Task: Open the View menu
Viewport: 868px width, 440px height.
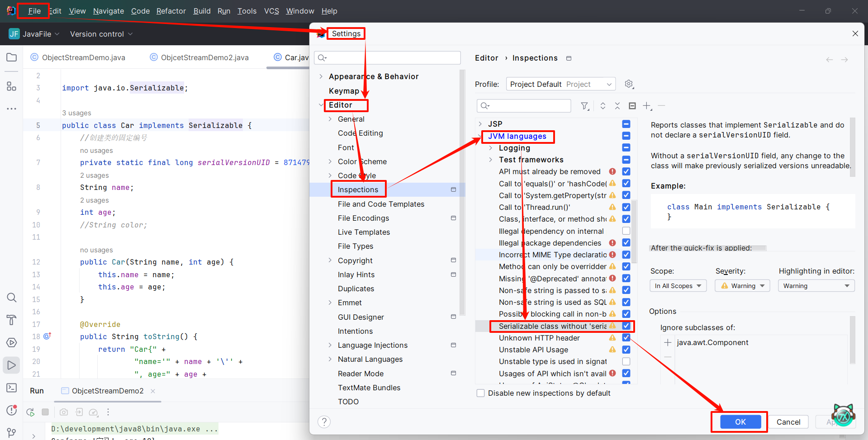Action: point(77,11)
